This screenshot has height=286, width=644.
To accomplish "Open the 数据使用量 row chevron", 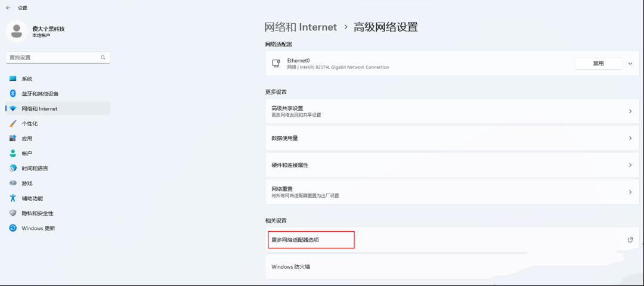I will click(x=630, y=138).
